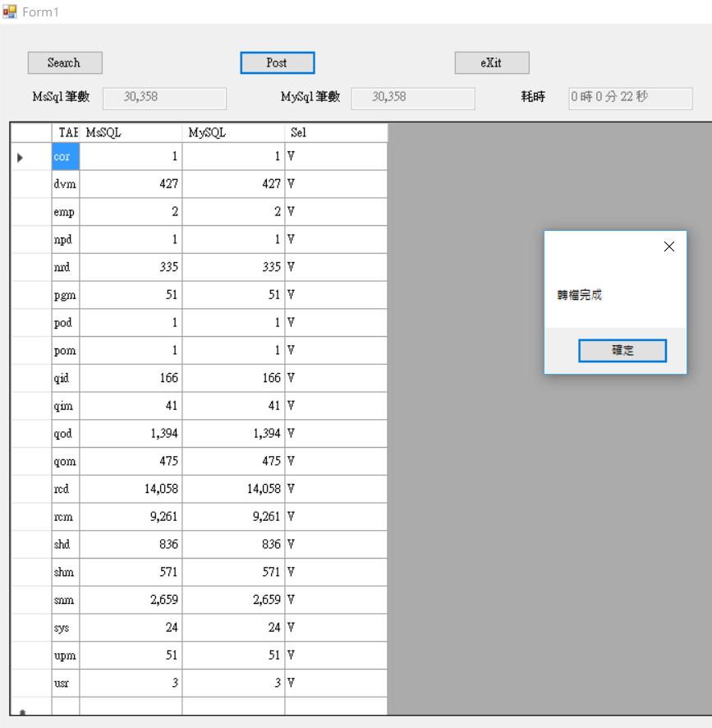Screen dimensions: 712x728
Task: Select the pod table name cell
Action: tap(66, 323)
